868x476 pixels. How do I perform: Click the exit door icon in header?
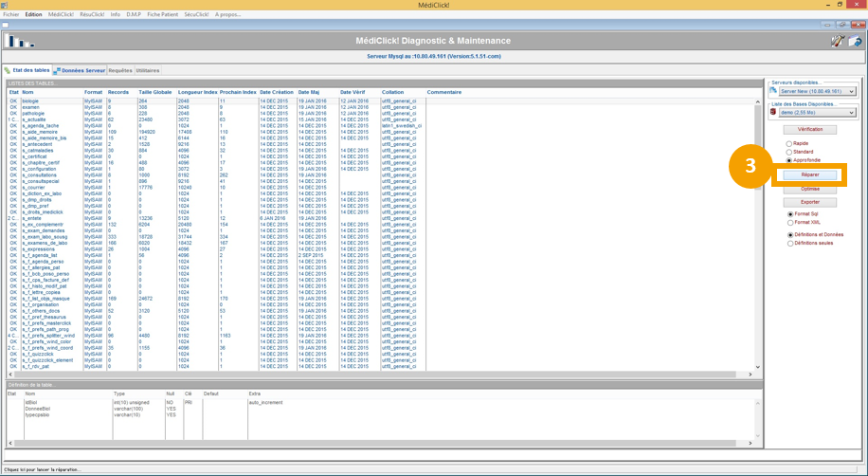[855, 41]
